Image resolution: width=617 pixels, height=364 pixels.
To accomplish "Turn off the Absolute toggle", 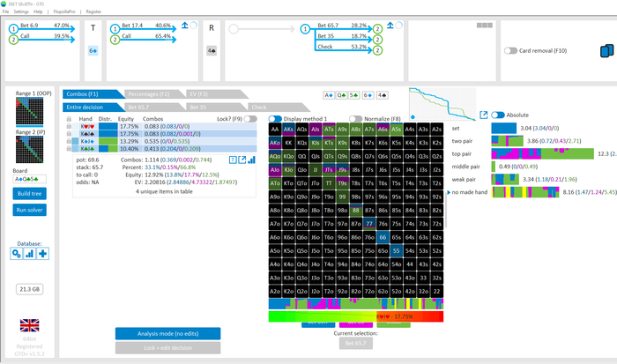I will coord(498,115).
